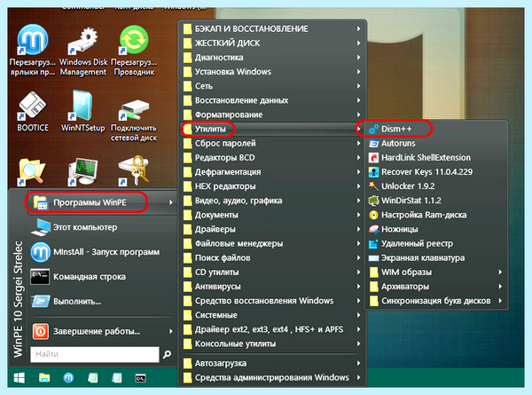
Task: Open Экранная клавиатура
Action: (x=436, y=257)
